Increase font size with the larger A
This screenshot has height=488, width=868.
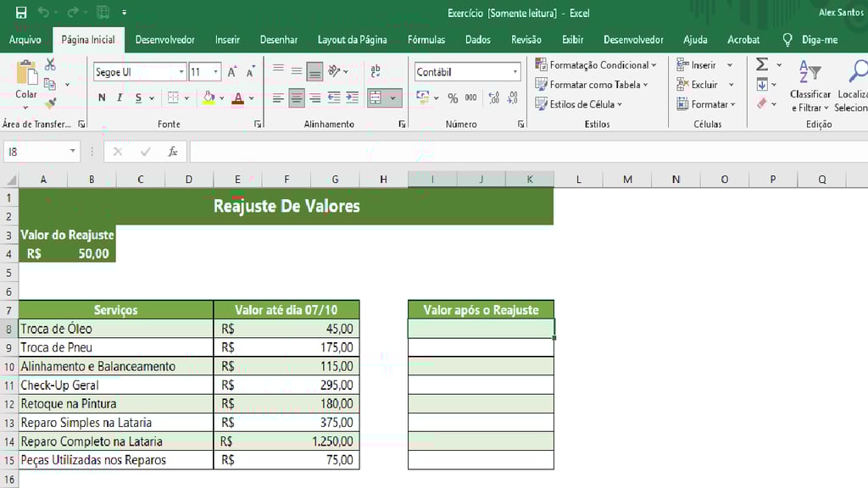232,72
